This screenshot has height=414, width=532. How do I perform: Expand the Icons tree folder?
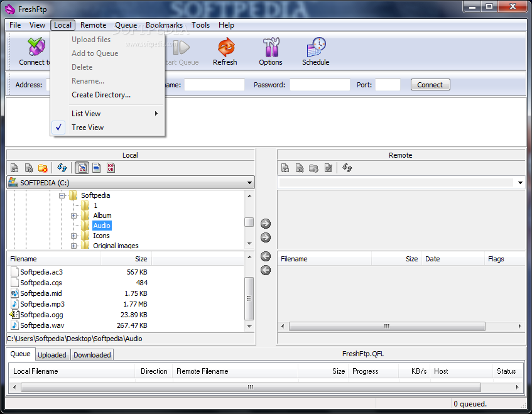(73, 236)
